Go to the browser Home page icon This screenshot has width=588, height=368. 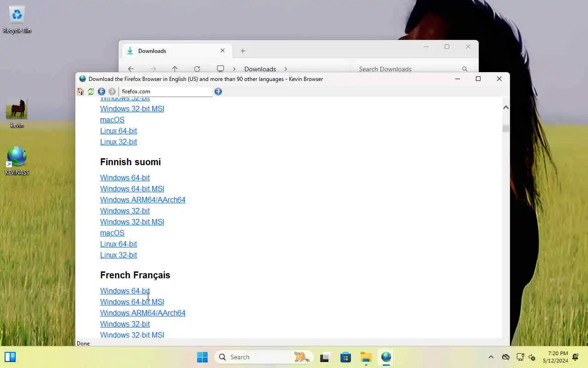pyautogui.click(x=80, y=92)
